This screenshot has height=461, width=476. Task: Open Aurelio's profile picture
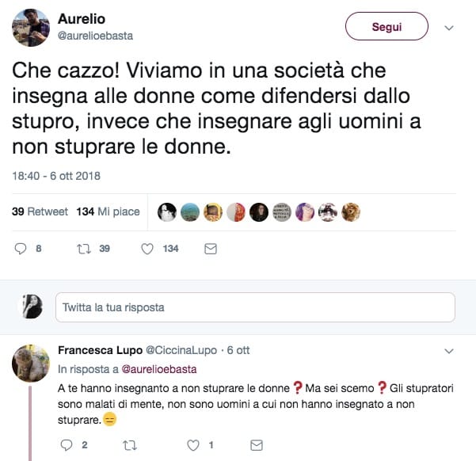[x=32, y=28]
